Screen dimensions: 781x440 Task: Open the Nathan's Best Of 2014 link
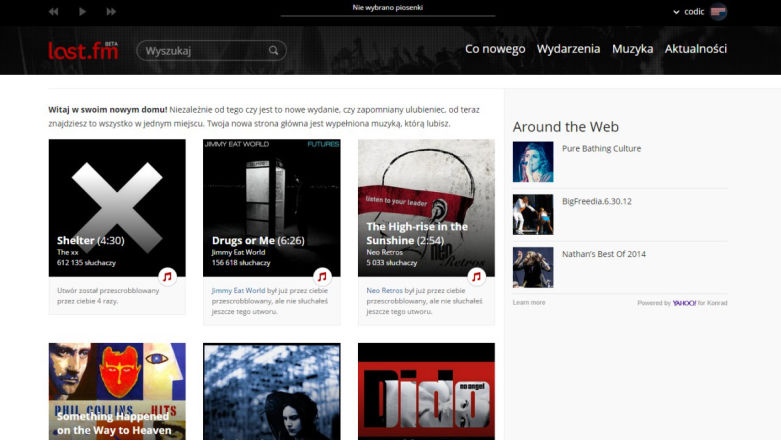[x=604, y=254]
